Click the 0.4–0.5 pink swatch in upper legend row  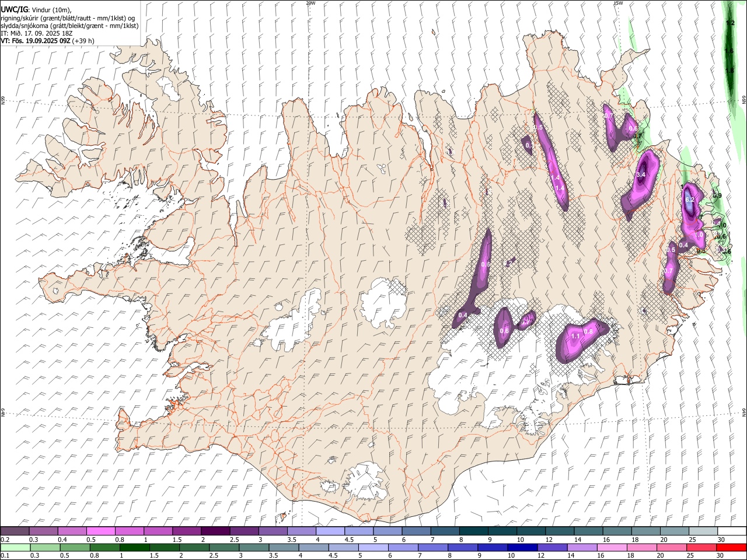(72, 531)
